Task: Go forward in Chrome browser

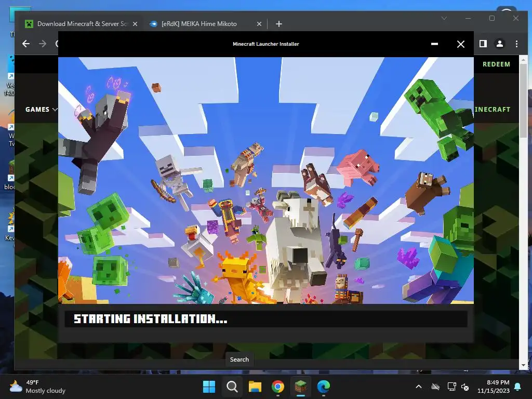Action: pos(43,44)
